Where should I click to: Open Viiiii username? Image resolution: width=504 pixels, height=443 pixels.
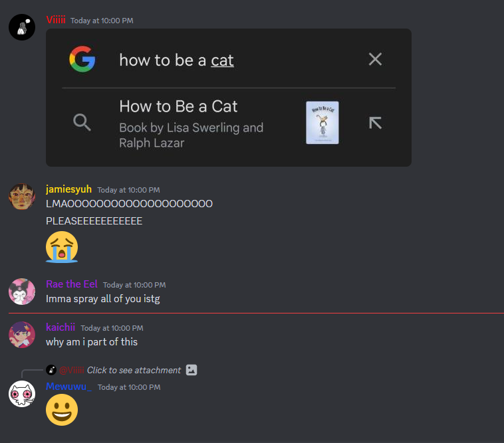pos(56,20)
